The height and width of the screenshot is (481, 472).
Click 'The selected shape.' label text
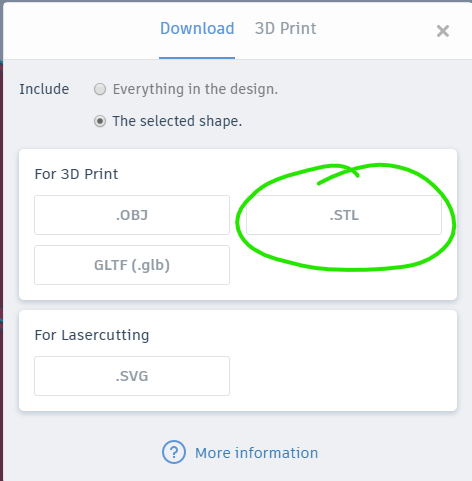click(177, 121)
